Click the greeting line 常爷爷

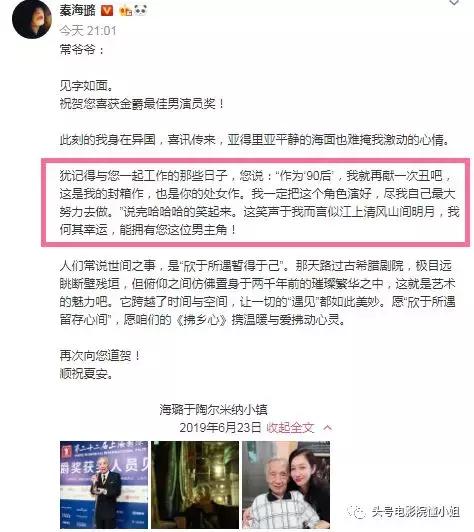[82, 50]
